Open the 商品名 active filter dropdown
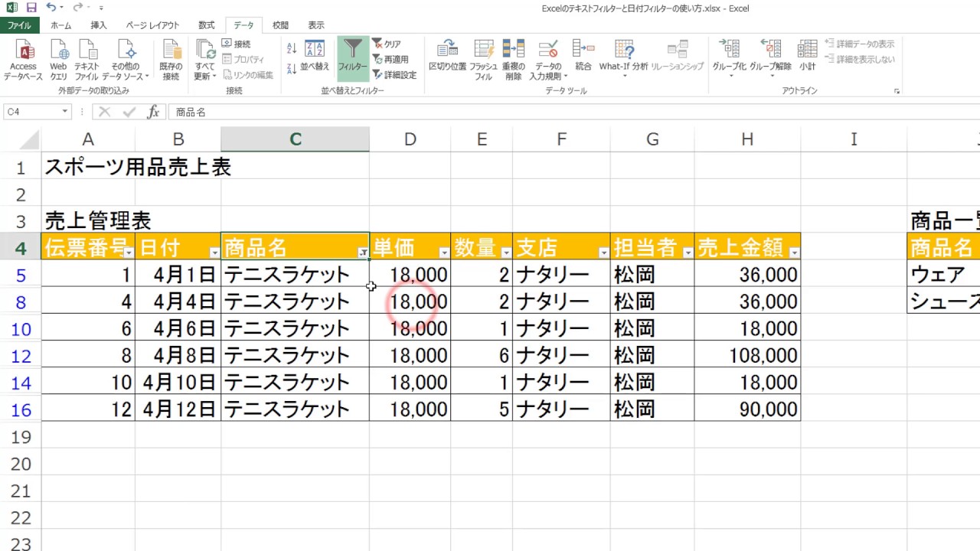 (x=363, y=252)
